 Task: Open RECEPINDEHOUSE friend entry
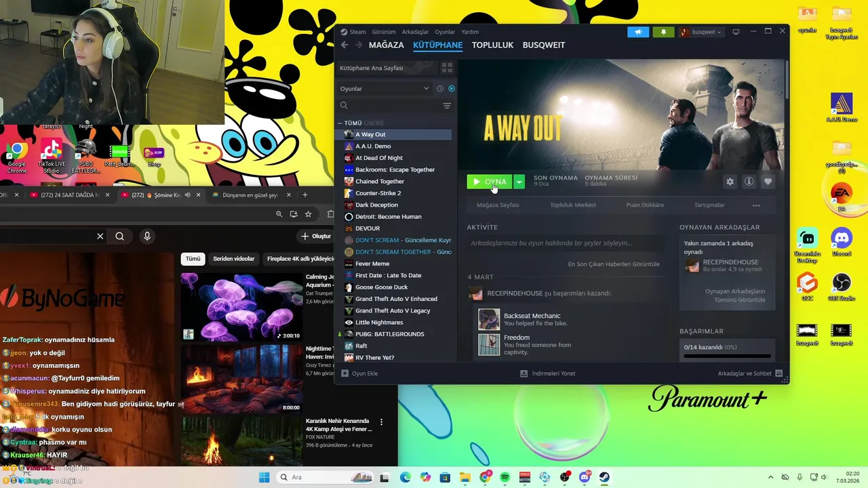tap(728, 265)
